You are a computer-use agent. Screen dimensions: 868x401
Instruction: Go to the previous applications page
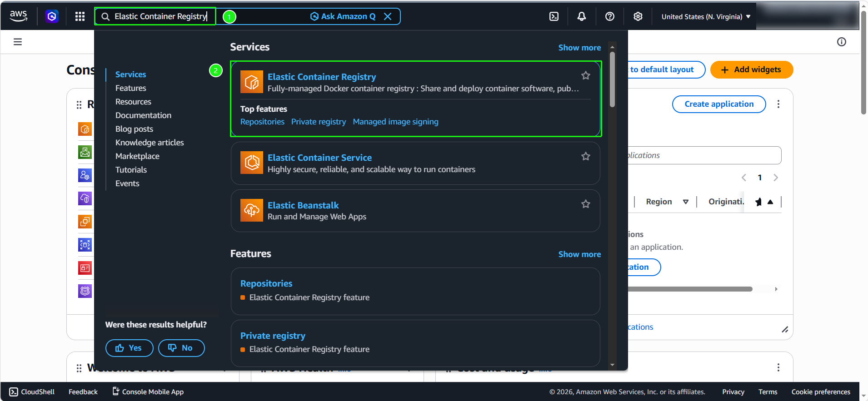[744, 178]
